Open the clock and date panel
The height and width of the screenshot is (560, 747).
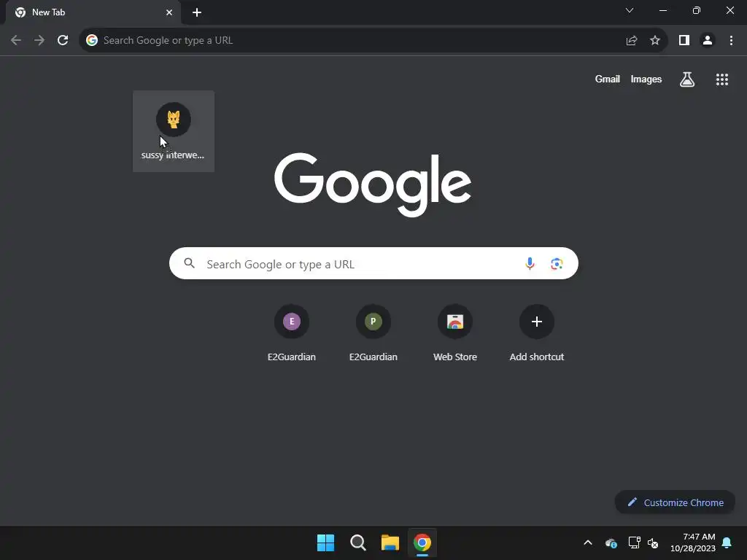(x=693, y=542)
